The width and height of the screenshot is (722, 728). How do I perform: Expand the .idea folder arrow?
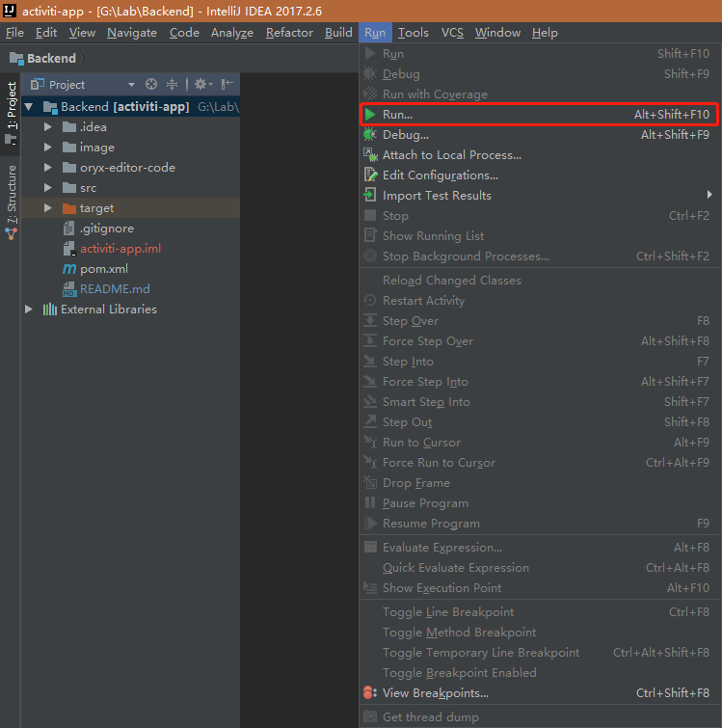click(x=48, y=126)
